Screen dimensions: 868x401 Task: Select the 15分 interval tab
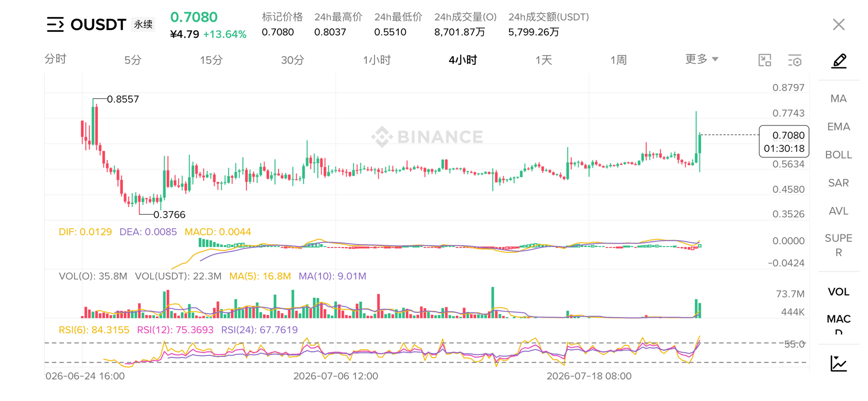pyautogui.click(x=211, y=60)
